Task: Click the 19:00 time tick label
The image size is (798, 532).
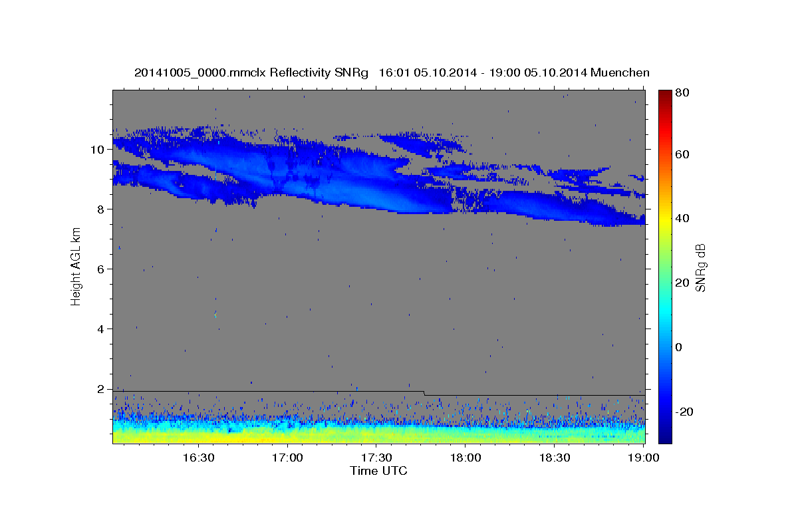Action: pyautogui.click(x=643, y=458)
